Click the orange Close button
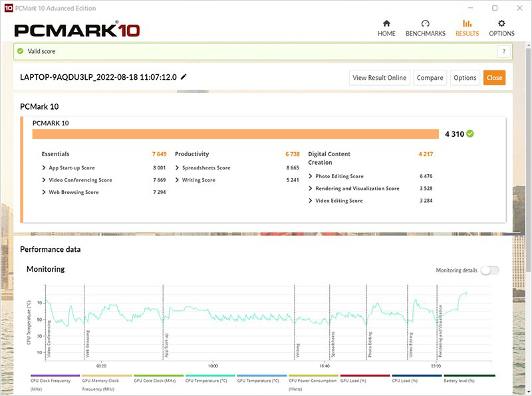 pos(494,78)
